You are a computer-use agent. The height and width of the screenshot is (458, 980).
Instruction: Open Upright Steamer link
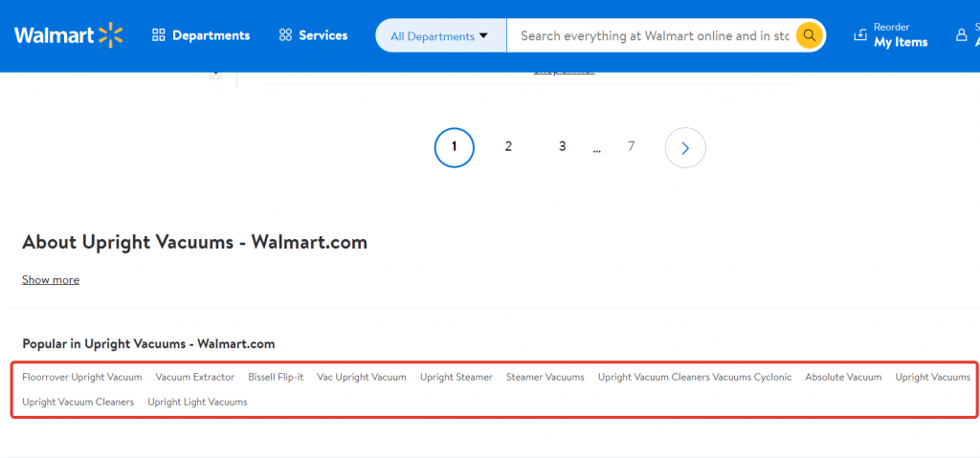click(x=457, y=377)
